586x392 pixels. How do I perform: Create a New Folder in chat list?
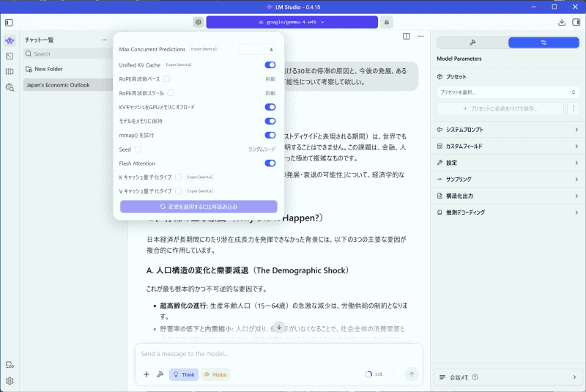click(x=44, y=69)
